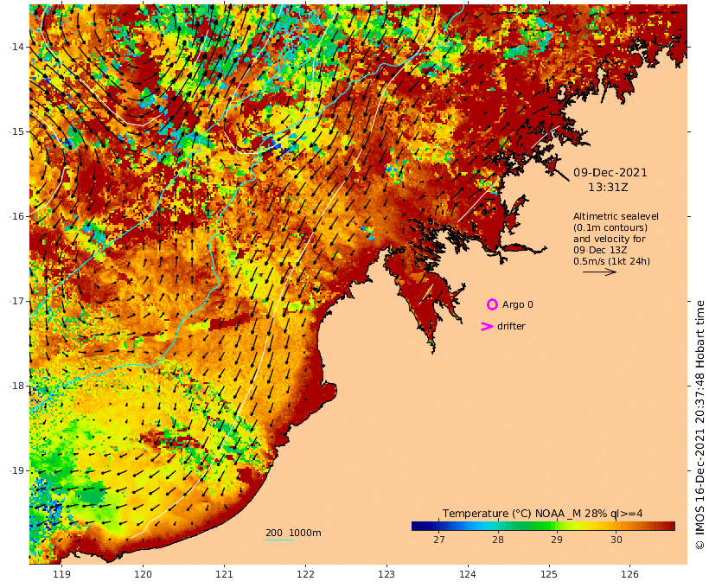709x588 pixels.
Task: Click the 'drifter' legend label
Action: tap(511, 326)
